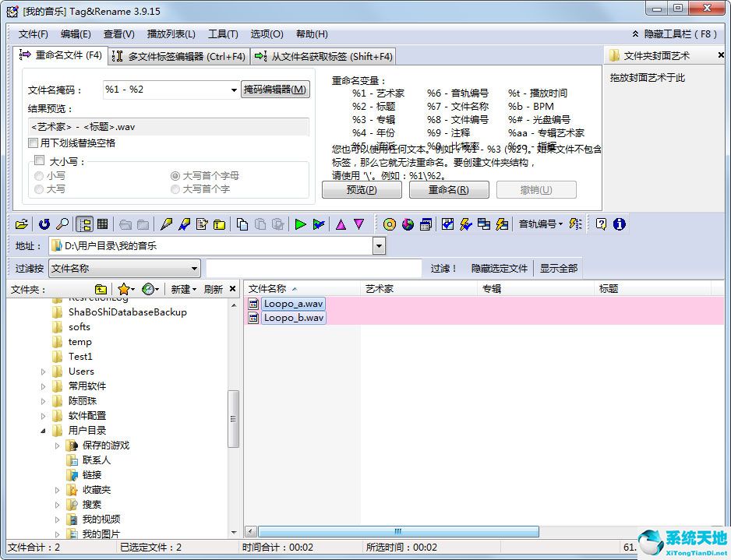Click the copy pages toolbar icon

[x=242, y=224]
